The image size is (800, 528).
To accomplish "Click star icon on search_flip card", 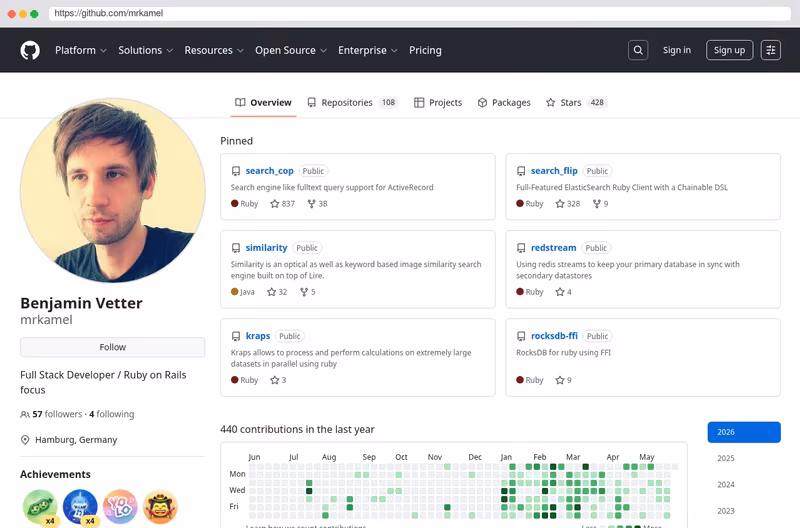I will (560, 204).
